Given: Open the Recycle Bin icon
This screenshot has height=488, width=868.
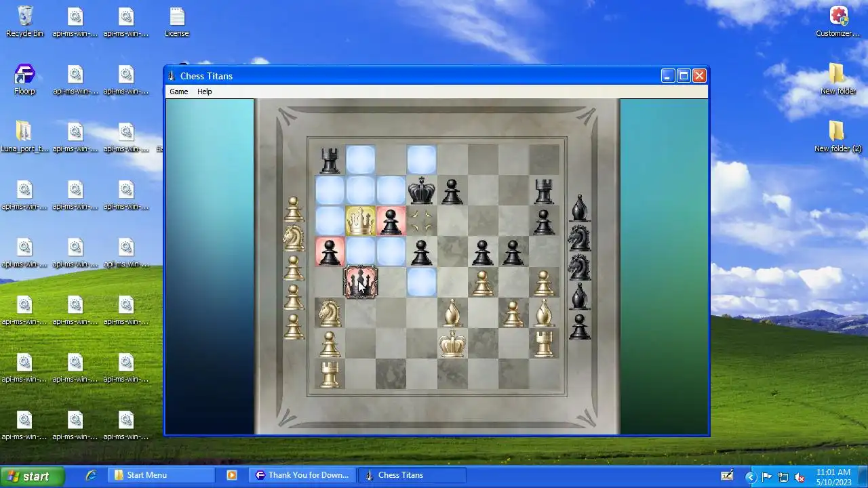Looking at the screenshot, I should click(x=24, y=22).
